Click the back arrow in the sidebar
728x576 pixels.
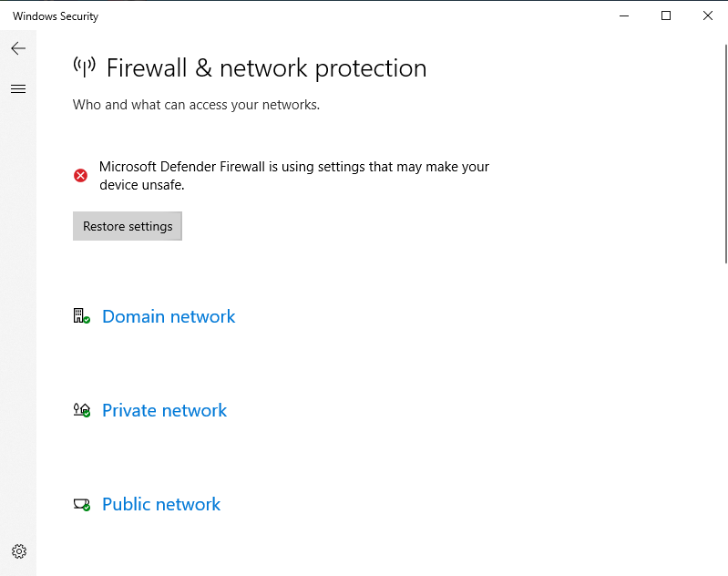tap(18, 48)
